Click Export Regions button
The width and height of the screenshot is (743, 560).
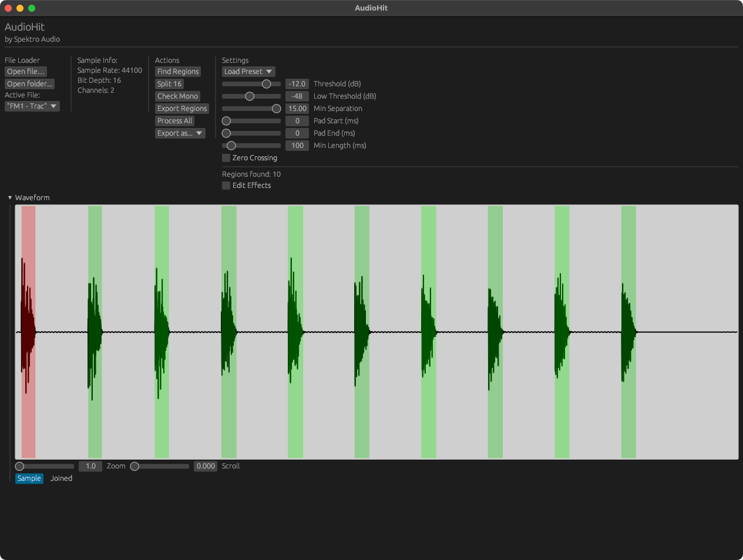pos(182,109)
